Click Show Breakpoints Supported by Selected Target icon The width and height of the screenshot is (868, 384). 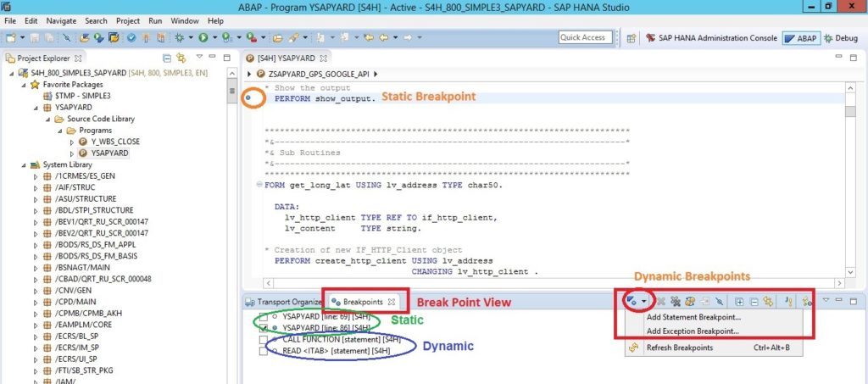690,302
